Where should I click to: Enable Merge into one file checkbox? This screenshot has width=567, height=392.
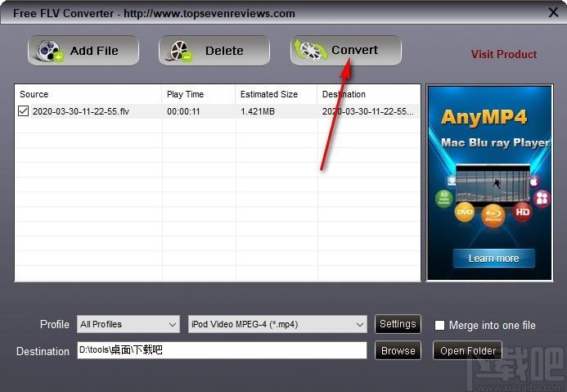(x=439, y=325)
